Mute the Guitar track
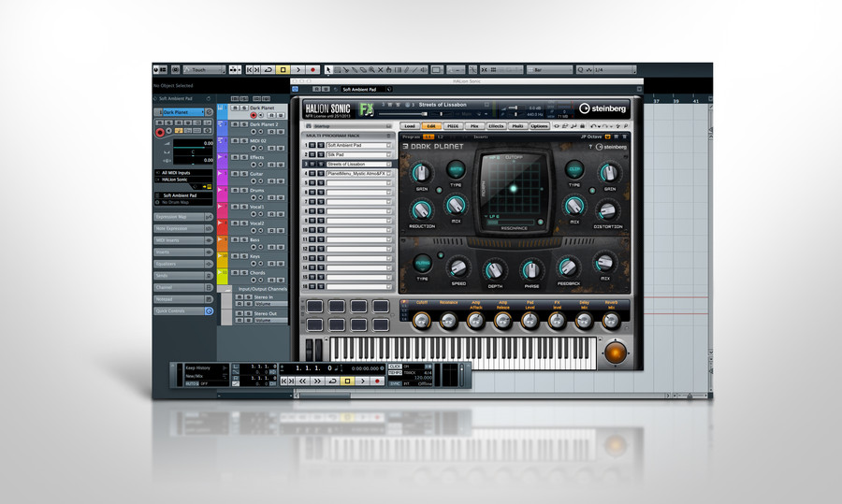 coord(235,174)
